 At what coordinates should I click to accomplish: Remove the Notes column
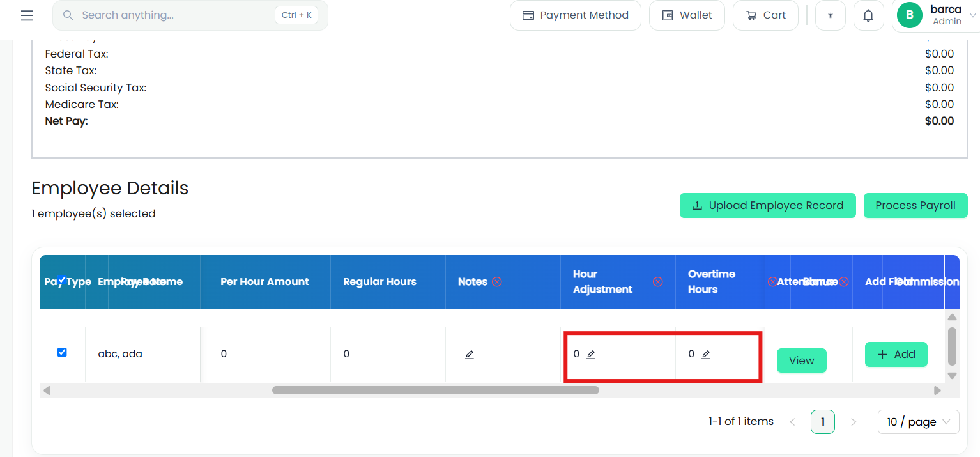[x=497, y=282]
